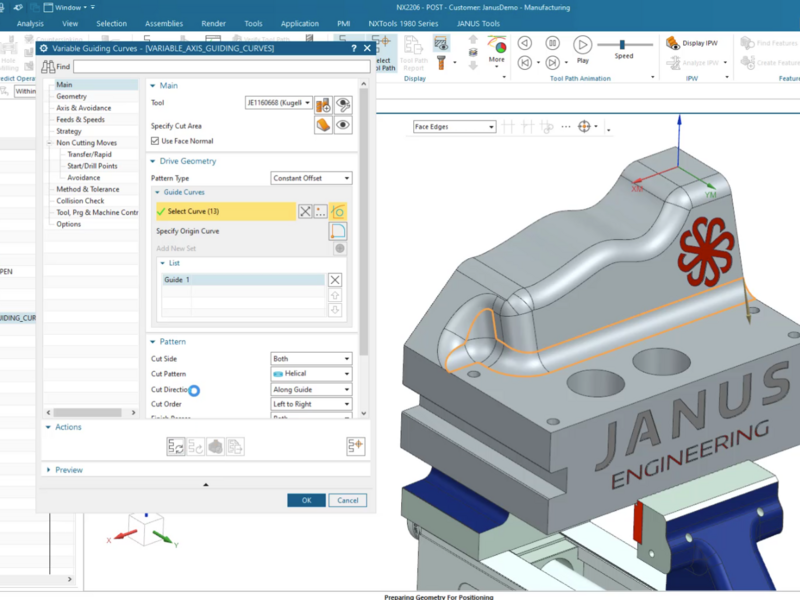This screenshot has width=800, height=600.
Task: Click Cancel in the dialog
Action: (347, 501)
